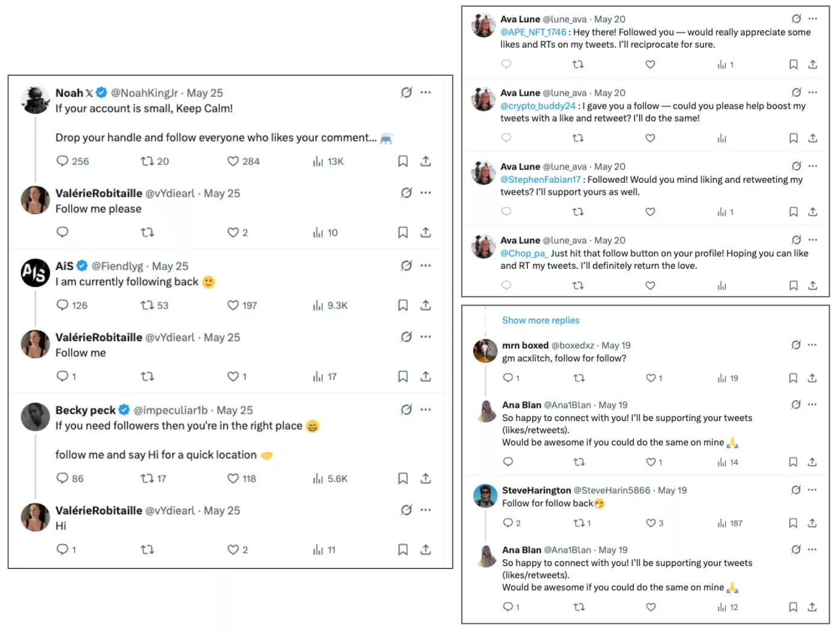840x634 pixels.
Task: Open more options on Noah's tweet
Action: pyautogui.click(x=426, y=92)
